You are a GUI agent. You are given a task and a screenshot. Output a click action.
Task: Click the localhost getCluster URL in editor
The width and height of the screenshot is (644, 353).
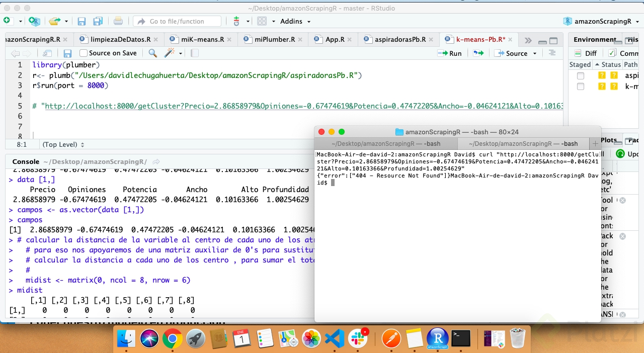coord(304,106)
